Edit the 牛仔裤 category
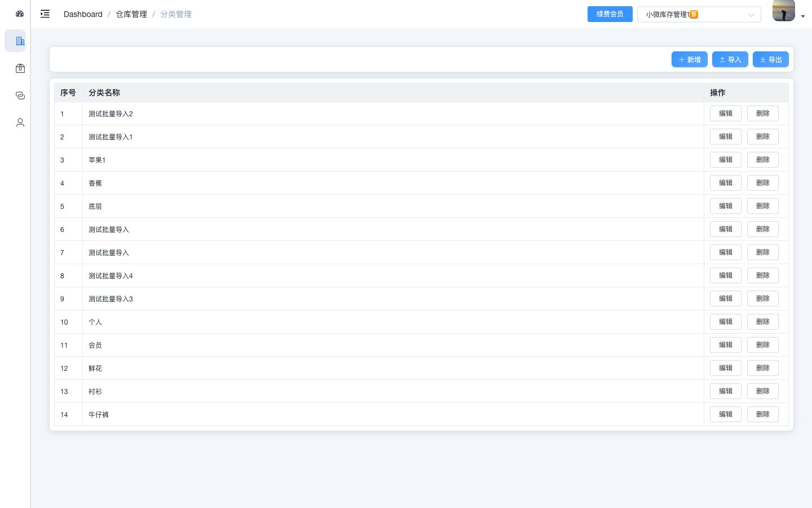 [x=726, y=414]
